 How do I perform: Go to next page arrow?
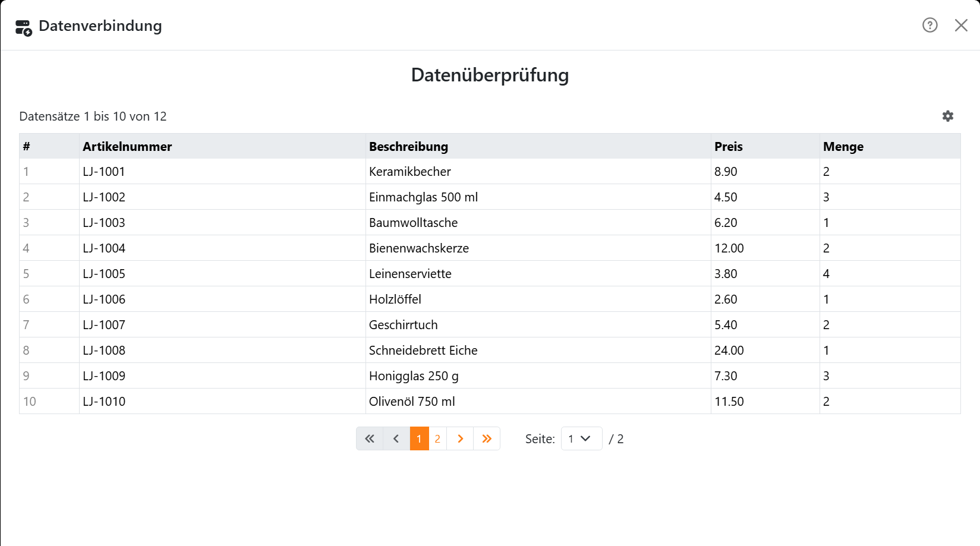point(460,438)
